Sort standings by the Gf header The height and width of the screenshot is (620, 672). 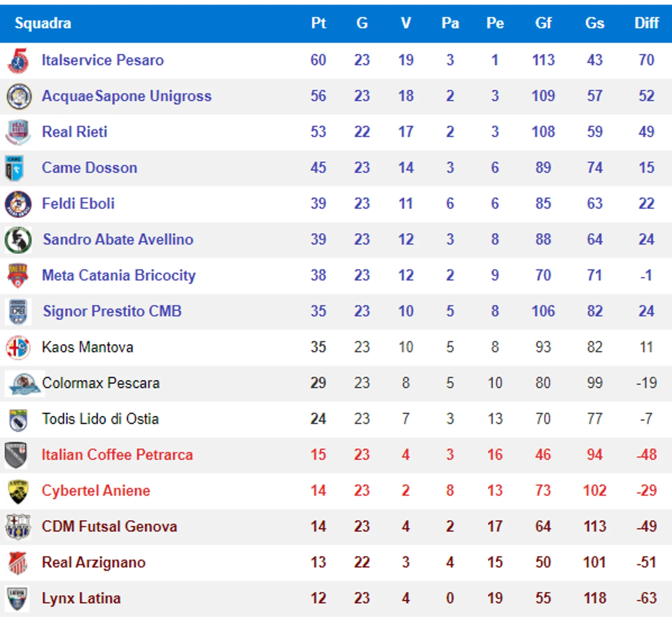coord(543,23)
